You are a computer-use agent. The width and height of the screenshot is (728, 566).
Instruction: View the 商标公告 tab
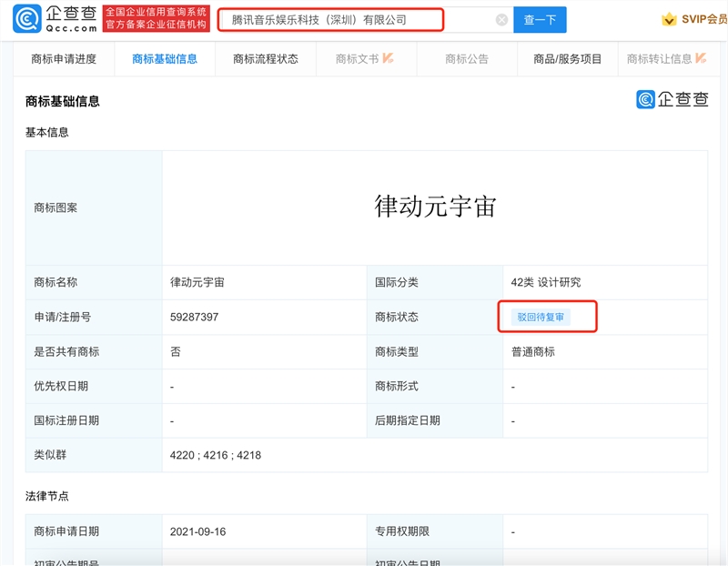(466, 58)
